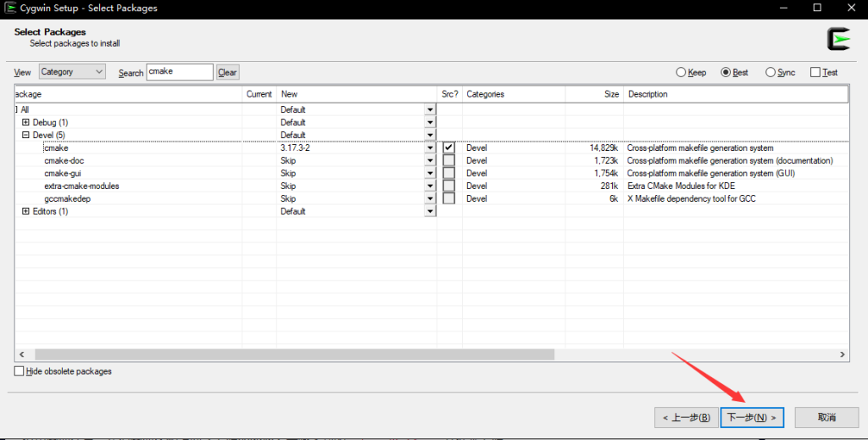This screenshot has width=868, height=440.
Task: Open the New dropdown for Debug row
Action: click(430, 122)
